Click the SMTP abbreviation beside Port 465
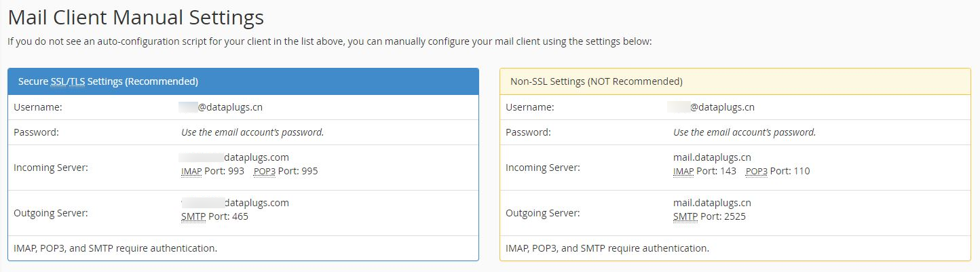980x272 pixels. (193, 217)
